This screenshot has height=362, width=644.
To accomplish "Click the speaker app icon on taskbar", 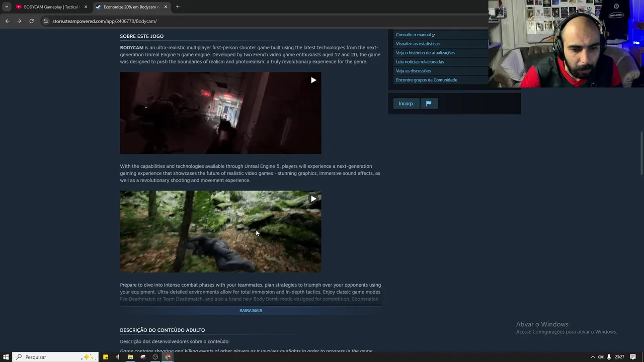I will point(118,357).
